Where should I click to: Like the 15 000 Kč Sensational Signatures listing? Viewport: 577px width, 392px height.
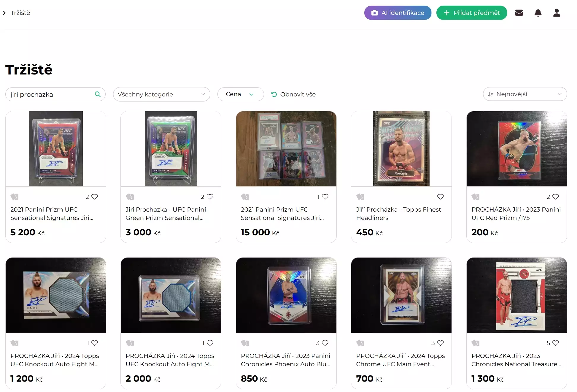(325, 197)
